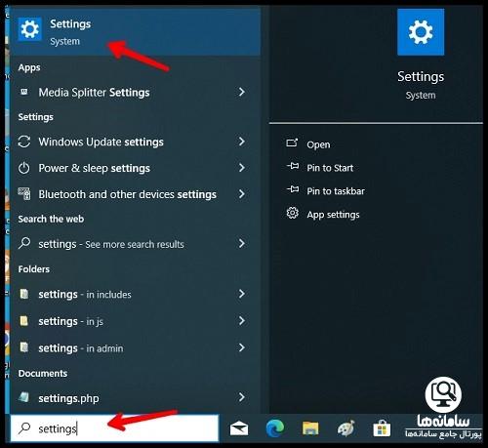Image resolution: width=488 pixels, height=448 pixels.
Task: Click the search box containing settings
Action: [114, 428]
